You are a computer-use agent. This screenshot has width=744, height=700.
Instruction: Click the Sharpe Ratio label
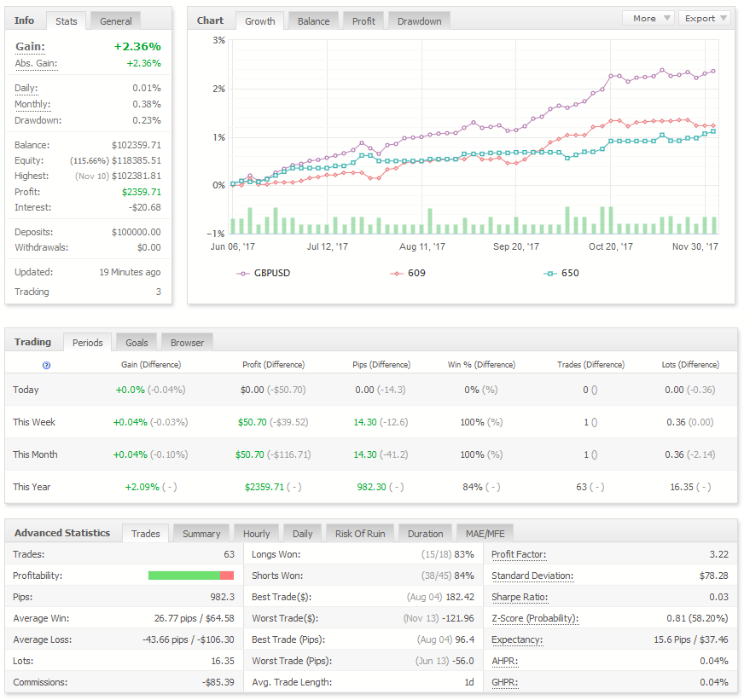click(x=520, y=597)
